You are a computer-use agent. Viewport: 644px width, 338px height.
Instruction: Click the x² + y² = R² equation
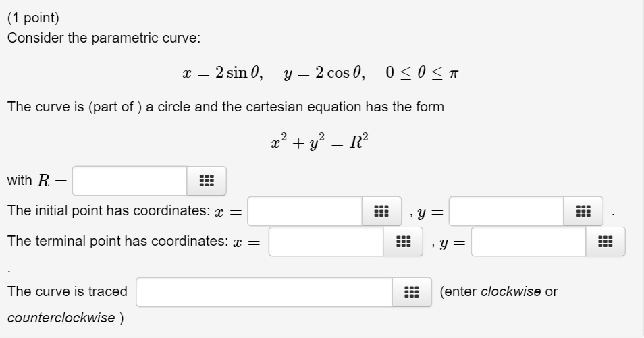(x=319, y=142)
